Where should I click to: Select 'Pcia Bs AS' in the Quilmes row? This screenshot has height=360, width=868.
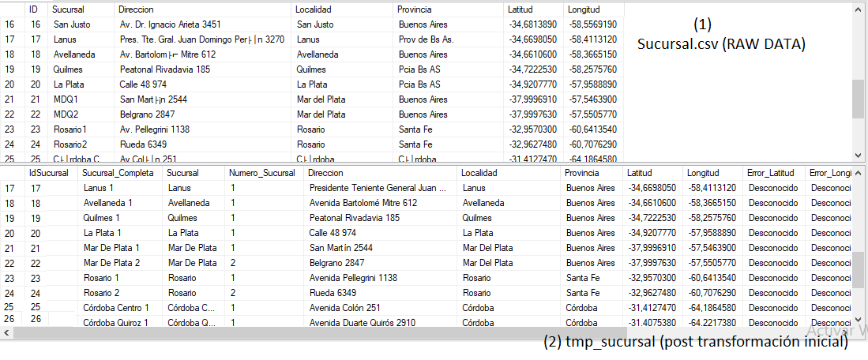click(449, 69)
